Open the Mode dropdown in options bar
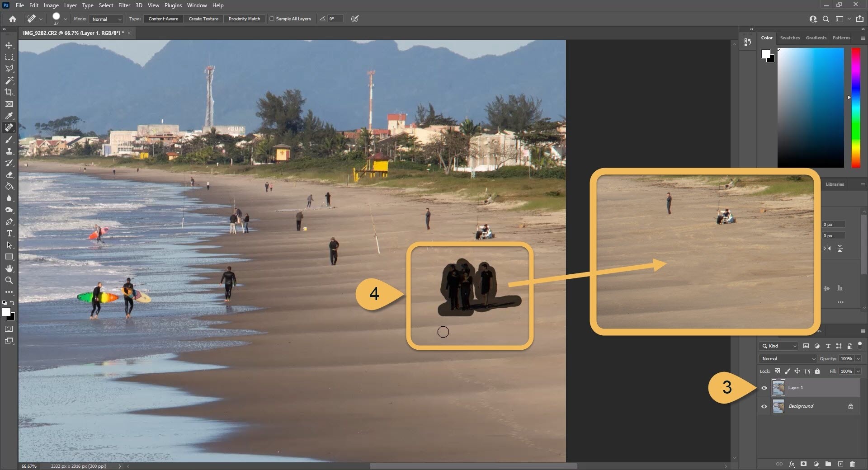Viewport: 868px width, 470px height. (106, 19)
